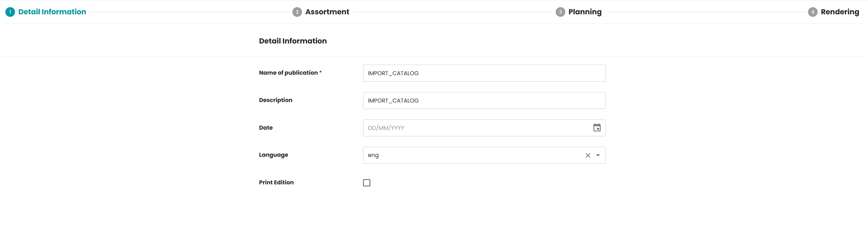Go to the Planning step

[x=585, y=12]
